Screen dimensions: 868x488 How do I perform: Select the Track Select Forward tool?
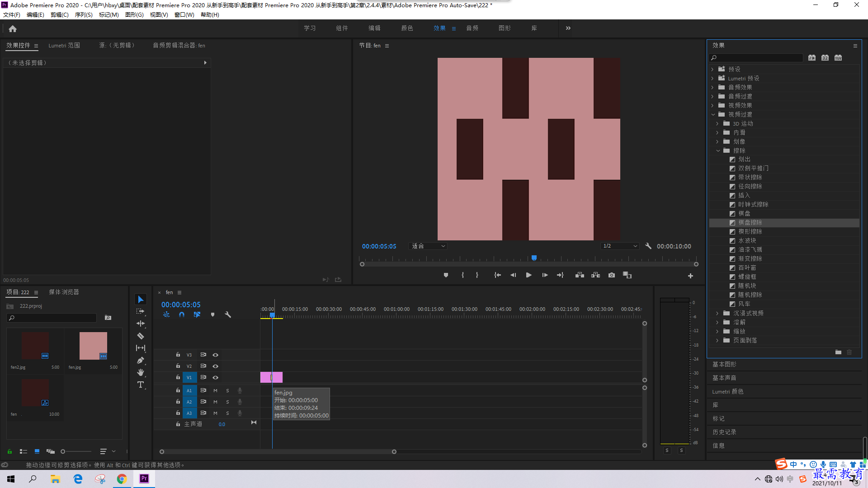pos(141,311)
